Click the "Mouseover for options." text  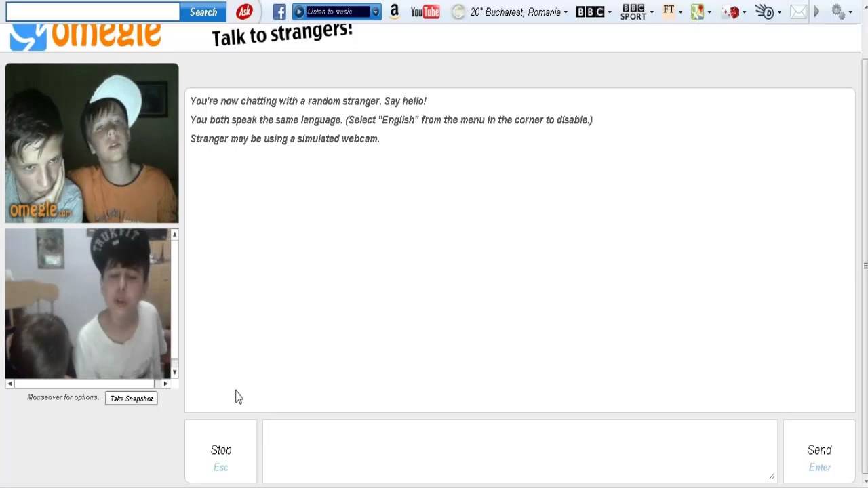click(x=63, y=397)
